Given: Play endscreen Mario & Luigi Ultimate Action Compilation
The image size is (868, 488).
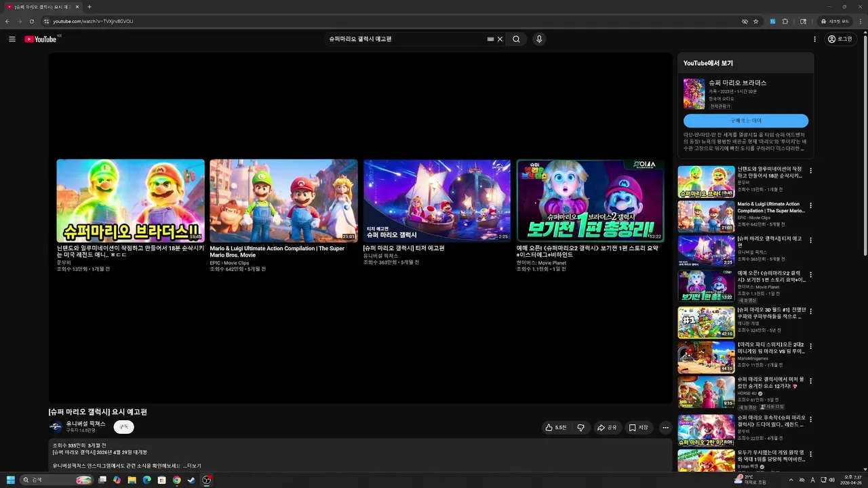Looking at the screenshot, I should coord(283,201).
